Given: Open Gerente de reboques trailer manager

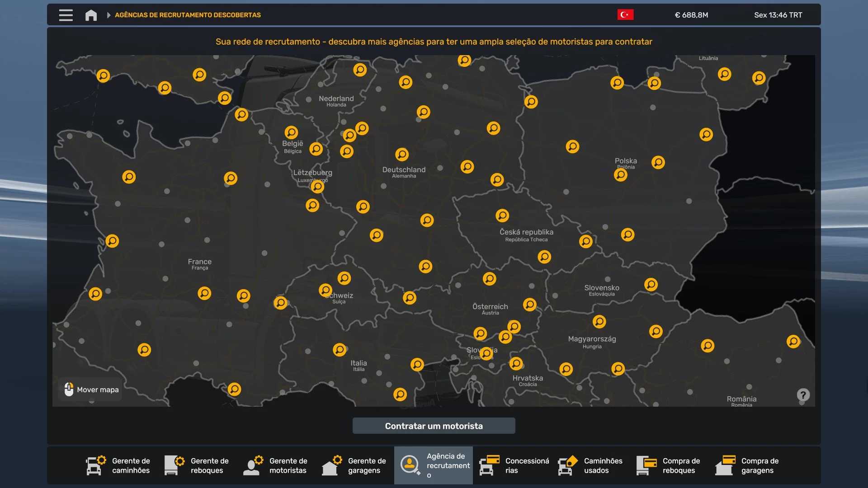Looking at the screenshot, I should coord(197,465).
